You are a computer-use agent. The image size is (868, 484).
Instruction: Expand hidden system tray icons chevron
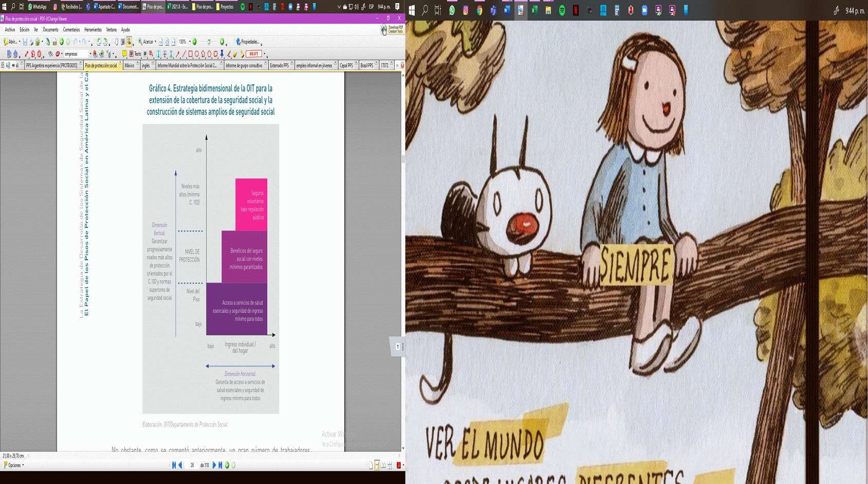pyautogui.click(x=339, y=7)
